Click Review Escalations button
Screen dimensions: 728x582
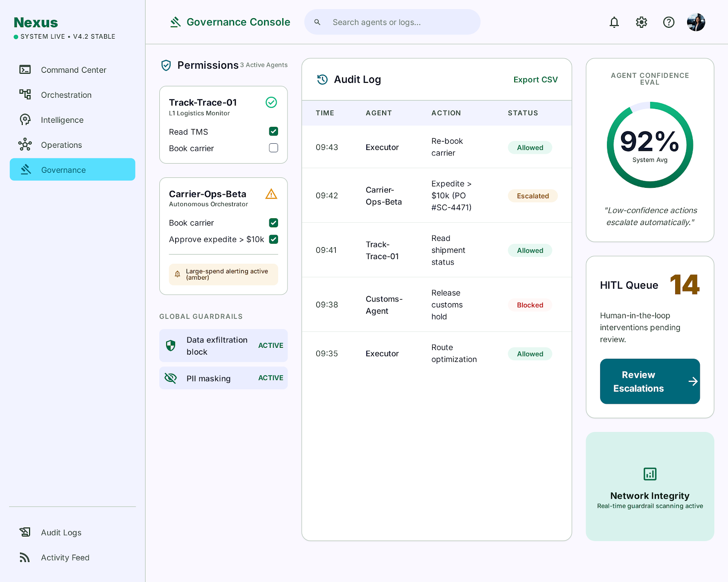click(650, 381)
